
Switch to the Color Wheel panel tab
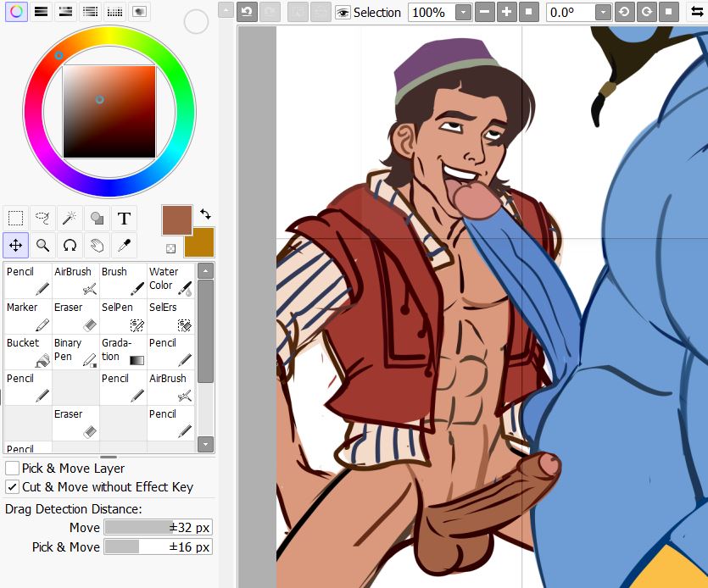[x=16, y=11]
